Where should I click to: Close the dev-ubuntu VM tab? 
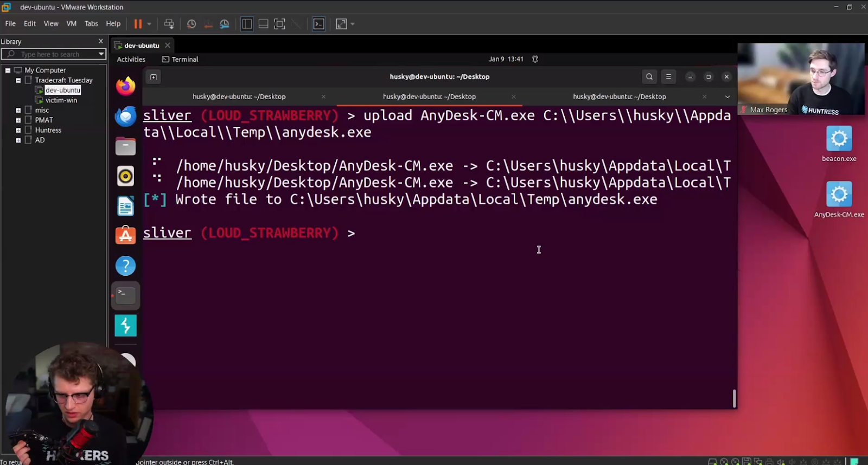click(x=168, y=45)
